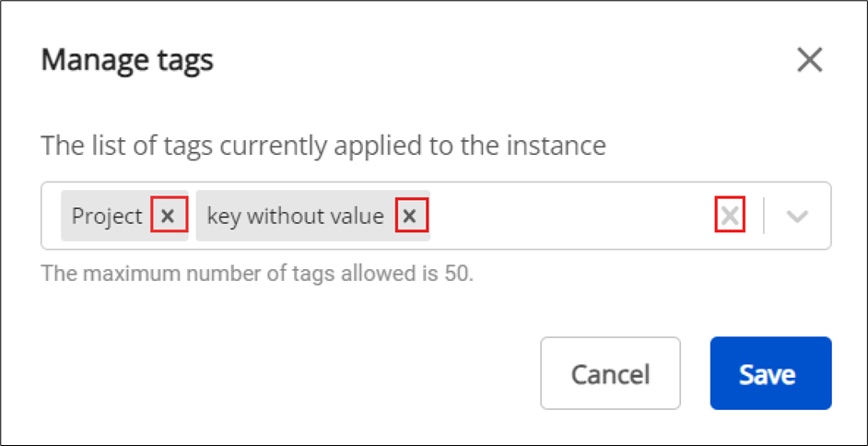Select the Project tag label
The image size is (868, 446).
pyautogui.click(x=107, y=216)
